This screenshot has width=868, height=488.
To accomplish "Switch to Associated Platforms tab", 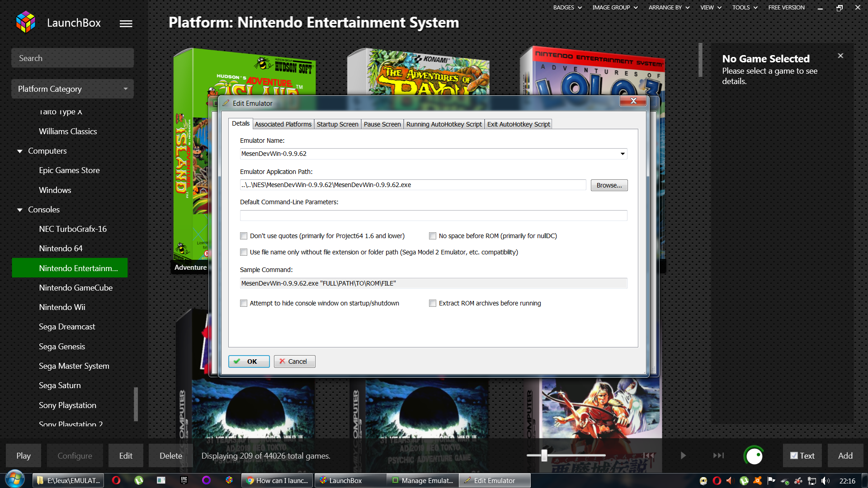I will tap(283, 124).
